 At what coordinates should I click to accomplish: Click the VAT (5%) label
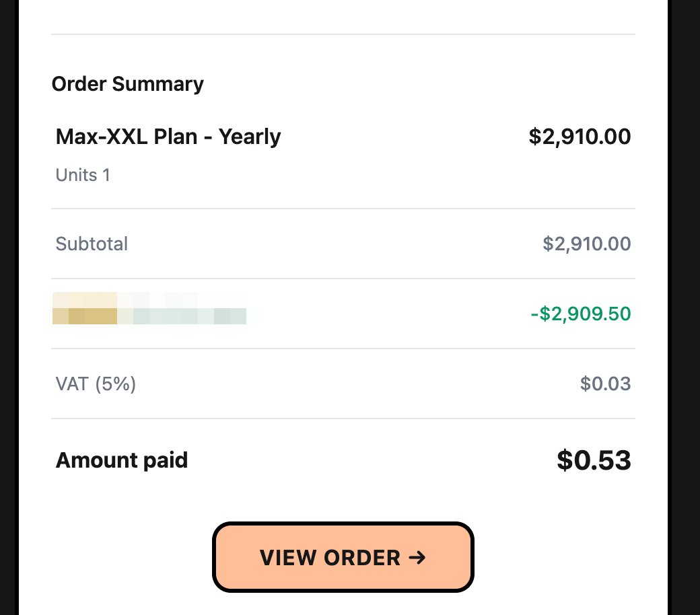point(96,384)
